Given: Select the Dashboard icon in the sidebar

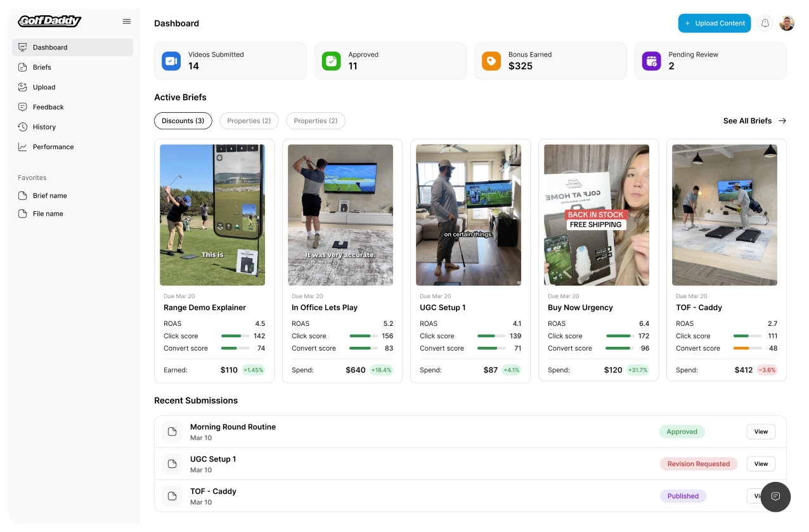Looking at the screenshot, I should coord(23,47).
